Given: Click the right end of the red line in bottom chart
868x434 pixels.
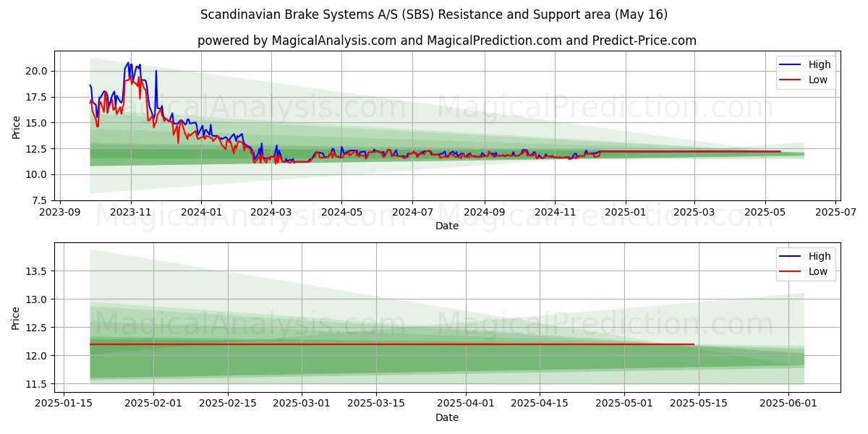Looking at the screenshot, I should click(x=694, y=344).
